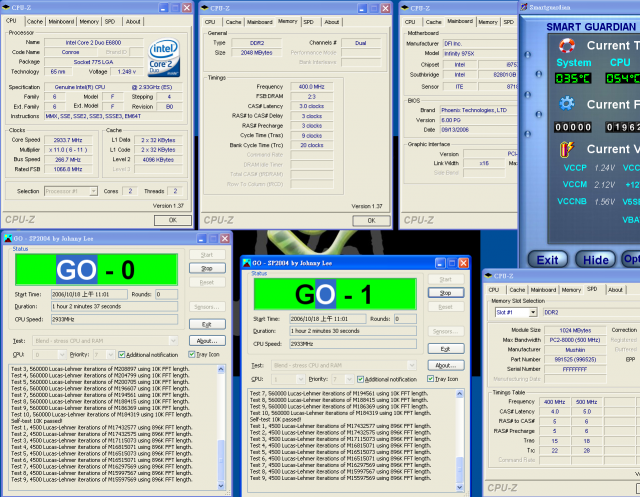This screenshot has height=497, width=640.
Task: Stop the GO-1 stress test
Action: (x=446, y=293)
